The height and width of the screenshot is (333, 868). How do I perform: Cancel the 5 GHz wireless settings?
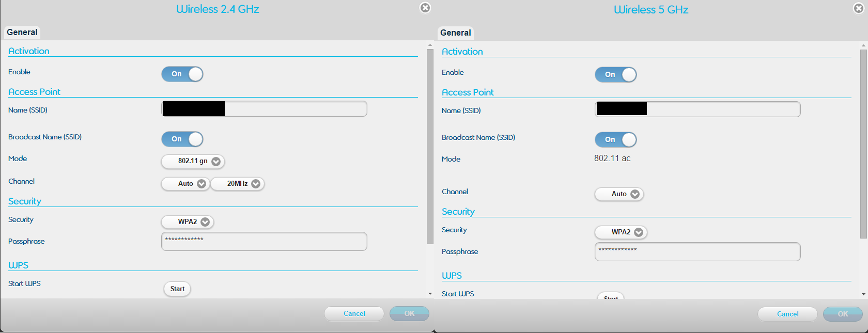(x=787, y=314)
